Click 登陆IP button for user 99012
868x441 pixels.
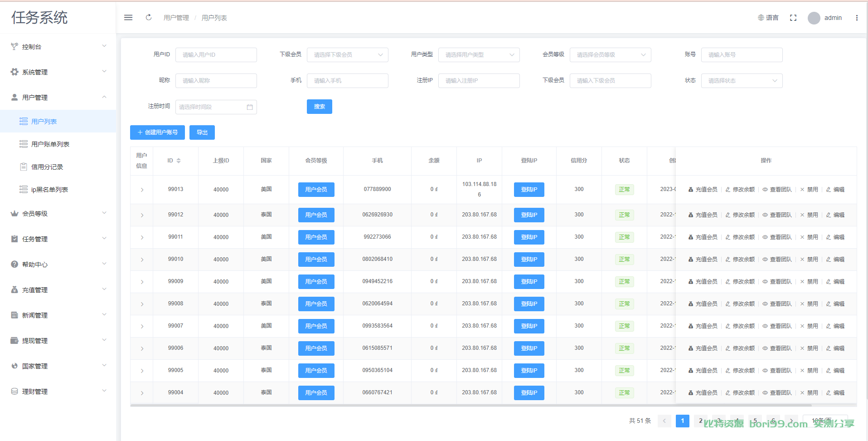(529, 215)
